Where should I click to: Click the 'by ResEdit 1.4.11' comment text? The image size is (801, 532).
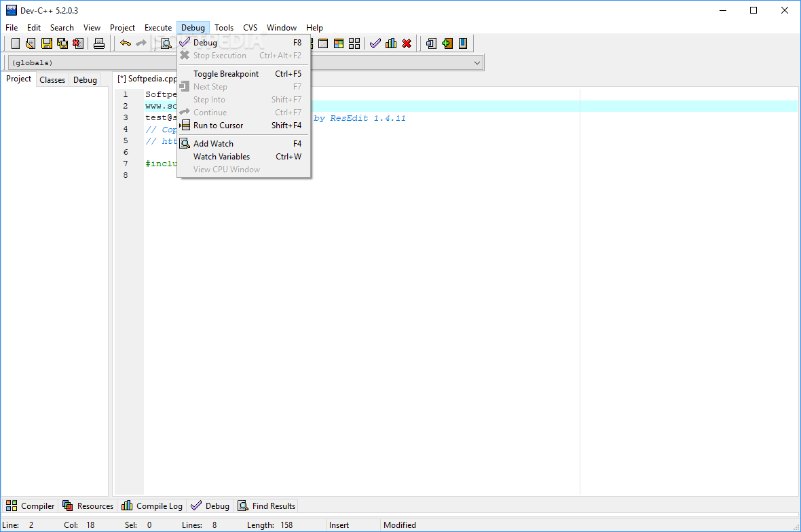[x=360, y=118]
